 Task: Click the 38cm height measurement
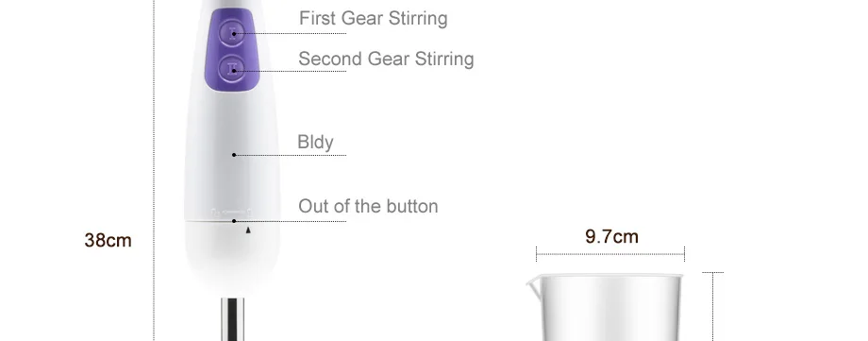pos(108,240)
